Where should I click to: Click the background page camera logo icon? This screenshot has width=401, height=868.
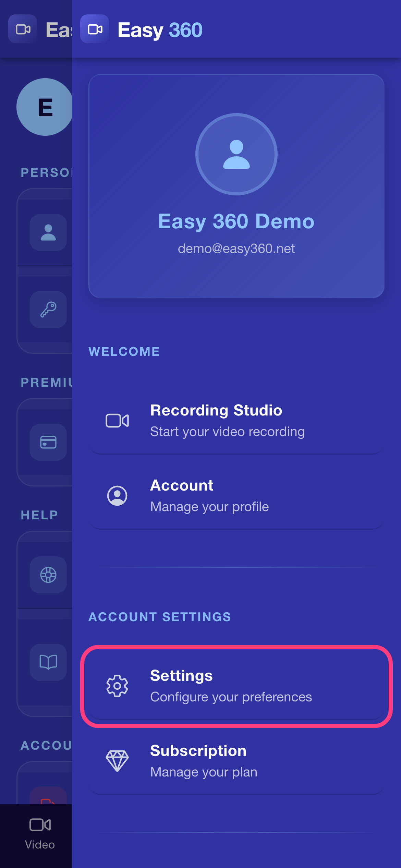23,29
